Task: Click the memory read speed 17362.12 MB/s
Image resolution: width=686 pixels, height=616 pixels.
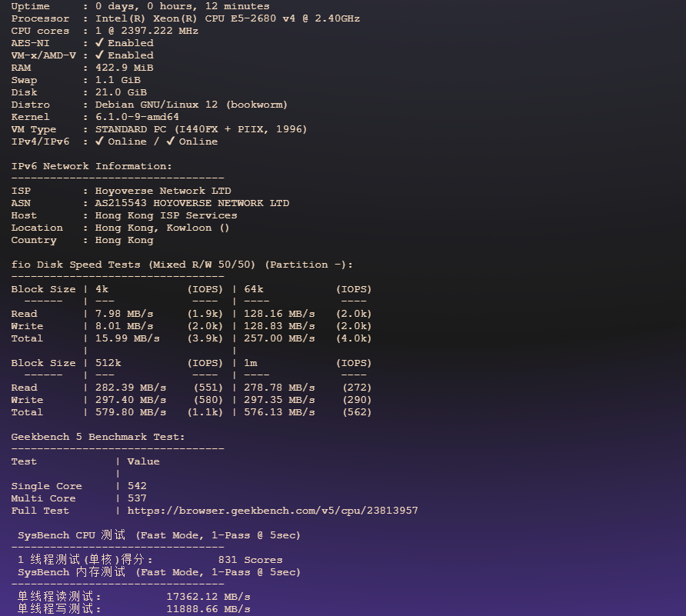Action: click(208, 597)
